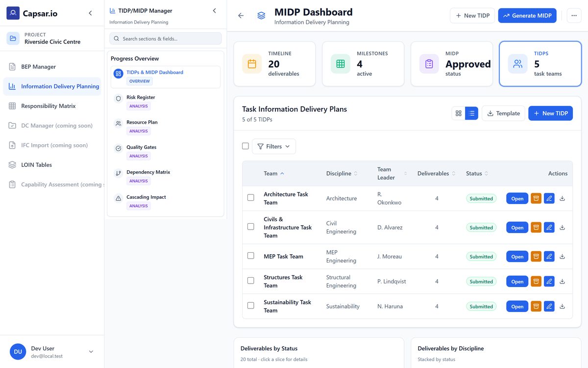This screenshot has height=368, width=588.
Task: Click Generate MIDP button
Action: pos(527,16)
